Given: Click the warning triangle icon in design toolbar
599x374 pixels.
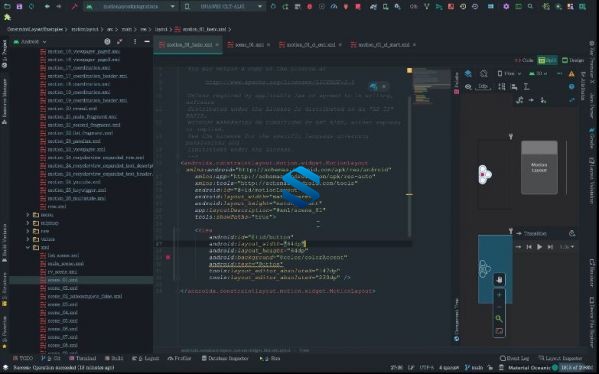Looking at the screenshot, I should [571, 74].
